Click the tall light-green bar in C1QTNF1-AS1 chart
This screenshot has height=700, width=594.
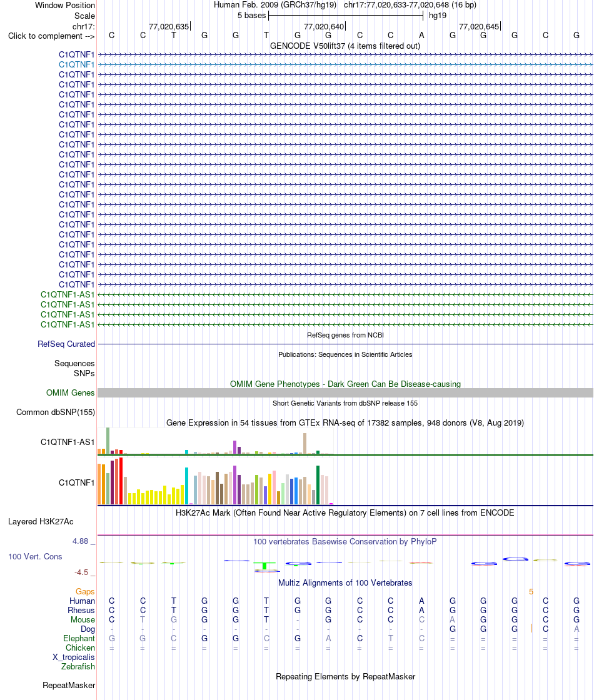click(108, 441)
